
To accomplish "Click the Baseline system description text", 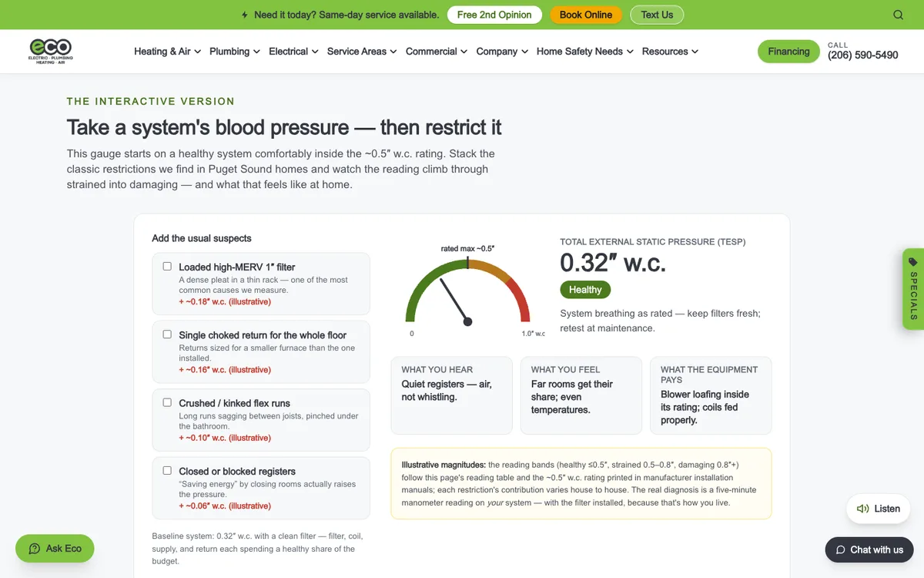I will tap(257, 548).
